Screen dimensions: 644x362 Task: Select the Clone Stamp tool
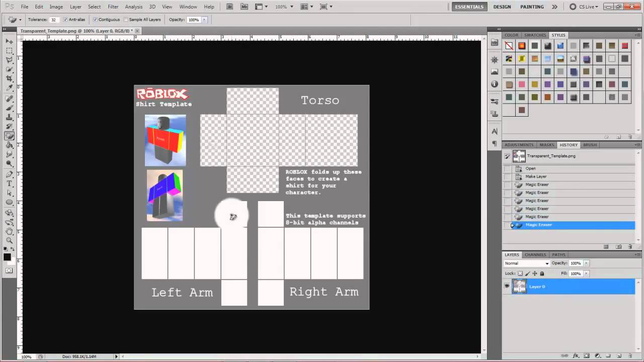tap(9, 116)
